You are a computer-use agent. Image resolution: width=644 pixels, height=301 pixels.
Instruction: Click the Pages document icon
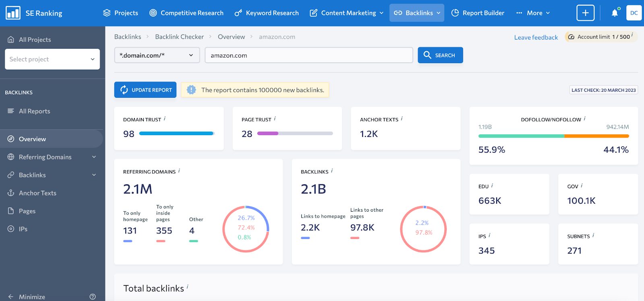coord(11,211)
